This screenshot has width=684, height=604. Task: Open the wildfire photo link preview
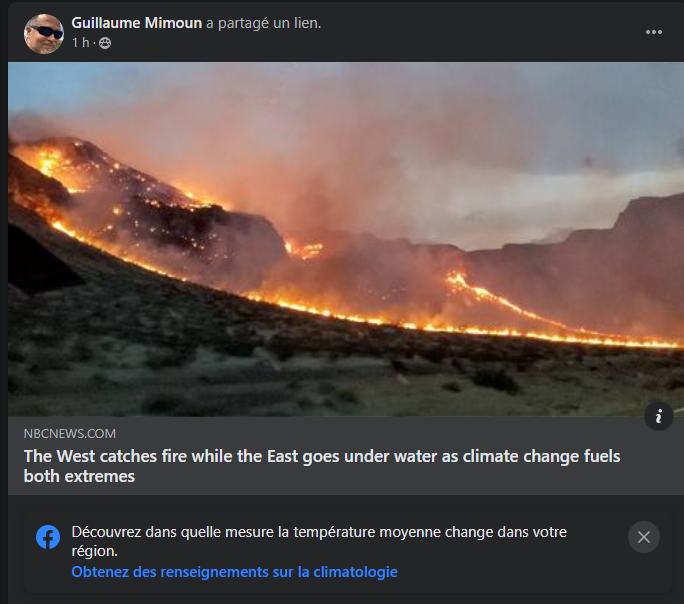(346, 239)
